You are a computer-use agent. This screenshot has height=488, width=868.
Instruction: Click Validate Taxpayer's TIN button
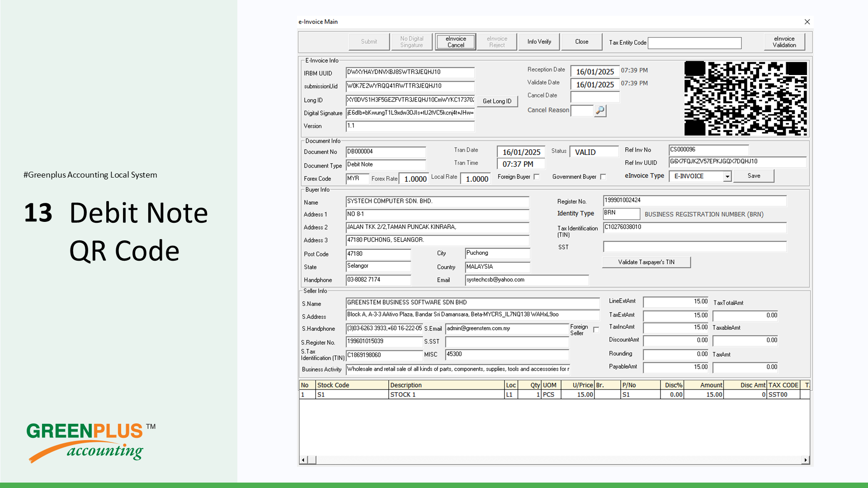coord(646,263)
